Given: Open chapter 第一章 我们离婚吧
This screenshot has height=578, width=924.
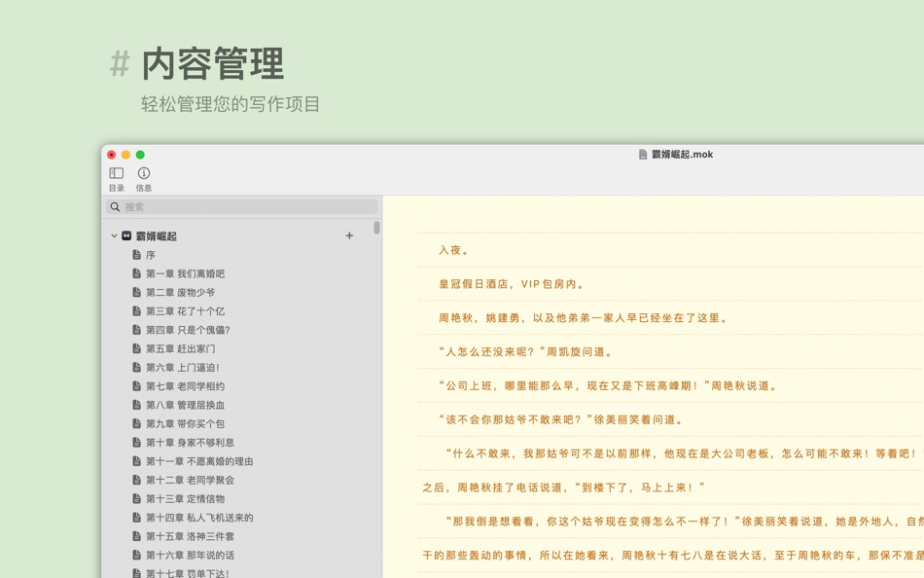Looking at the screenshot, I should point(185,273).
